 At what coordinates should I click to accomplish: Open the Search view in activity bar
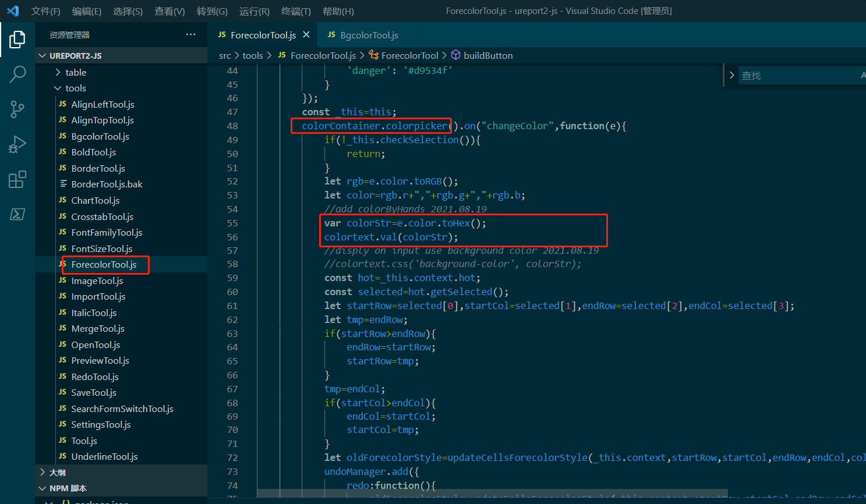[17, 74]
